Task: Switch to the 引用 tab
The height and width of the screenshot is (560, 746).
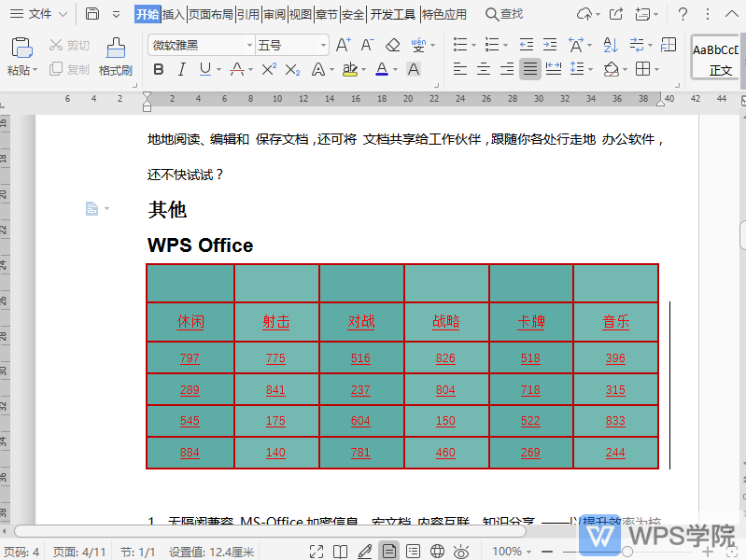Action: (x=247, y=15)
